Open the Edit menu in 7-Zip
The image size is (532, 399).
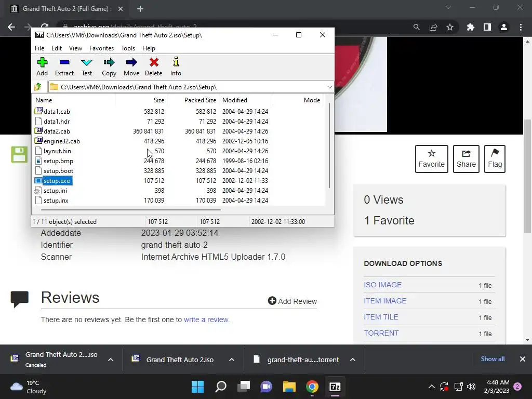point(56,48)
